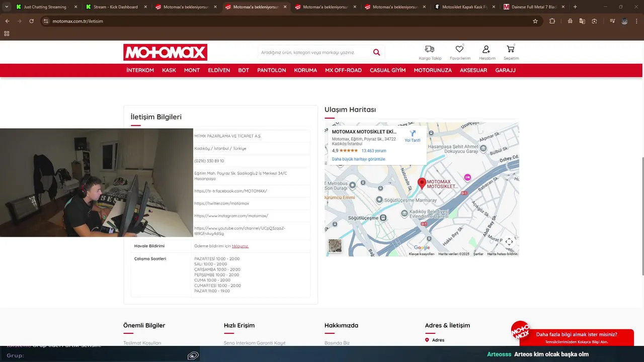The height and width of the screenshot is (362, 644).
Task: Click Daha büyük haritayı görüntüle link
Action: pos(358,159)
